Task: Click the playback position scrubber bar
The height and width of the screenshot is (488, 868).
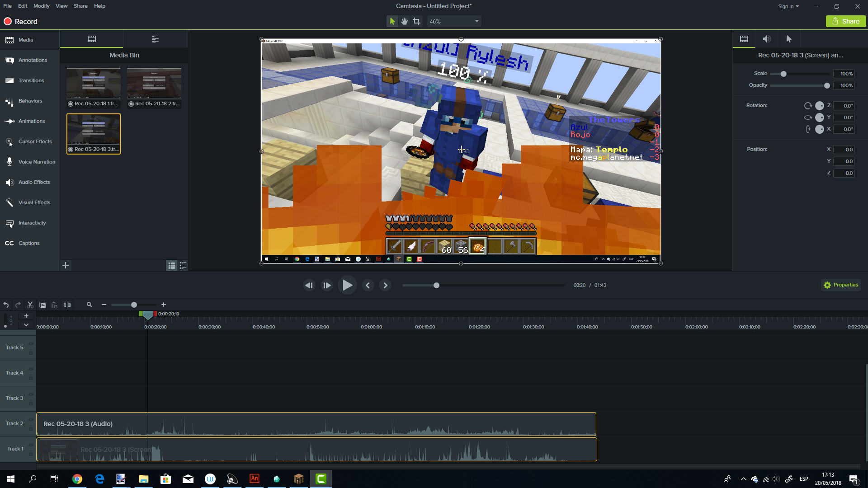Action: tap(484, 286)
